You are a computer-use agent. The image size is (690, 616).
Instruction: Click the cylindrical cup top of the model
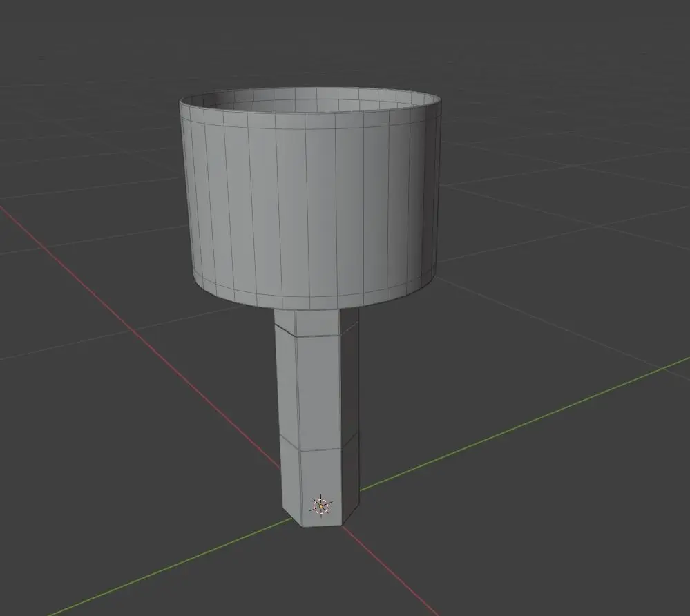pos(310,198)
